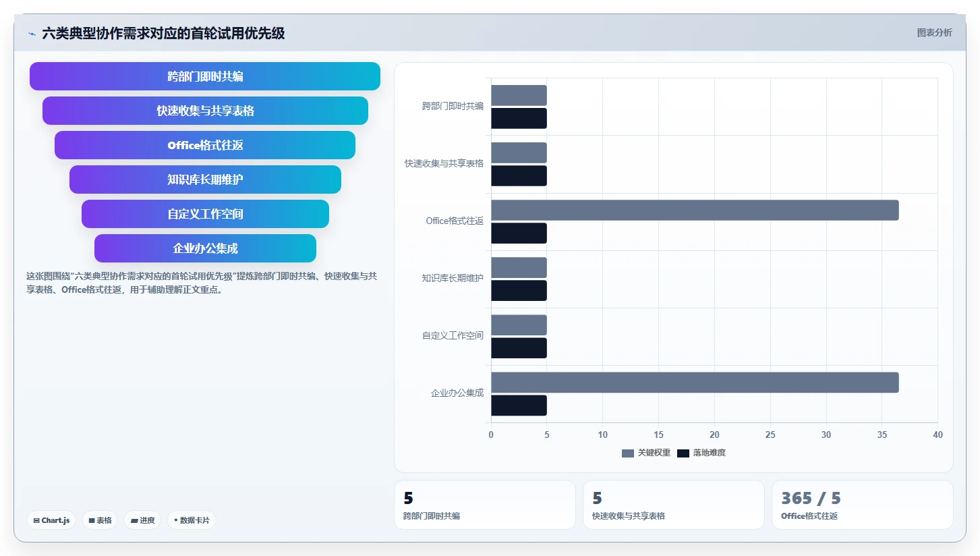Click the 表格 tag icon

pos(92,520)
